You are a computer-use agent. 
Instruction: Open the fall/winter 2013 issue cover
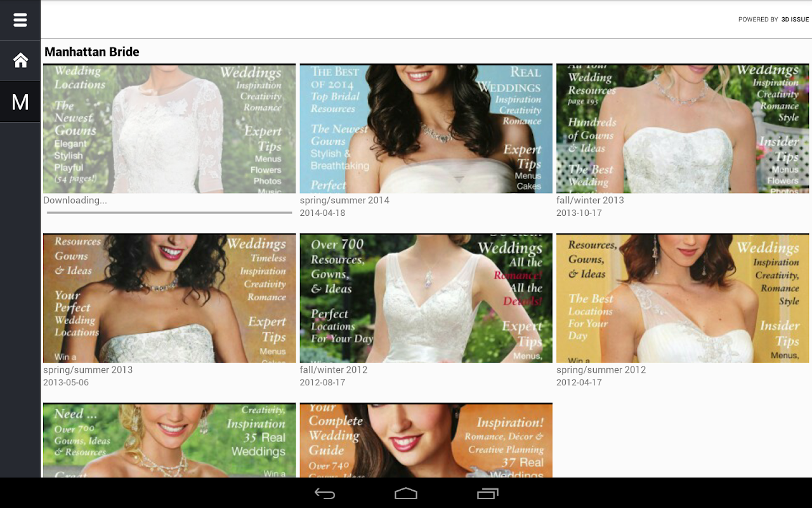point(683,128)
